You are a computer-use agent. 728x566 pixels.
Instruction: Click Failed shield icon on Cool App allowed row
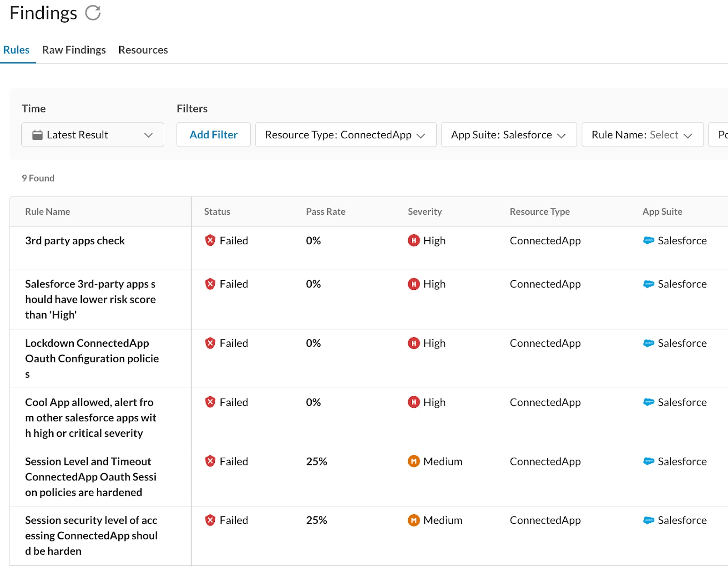210,402
